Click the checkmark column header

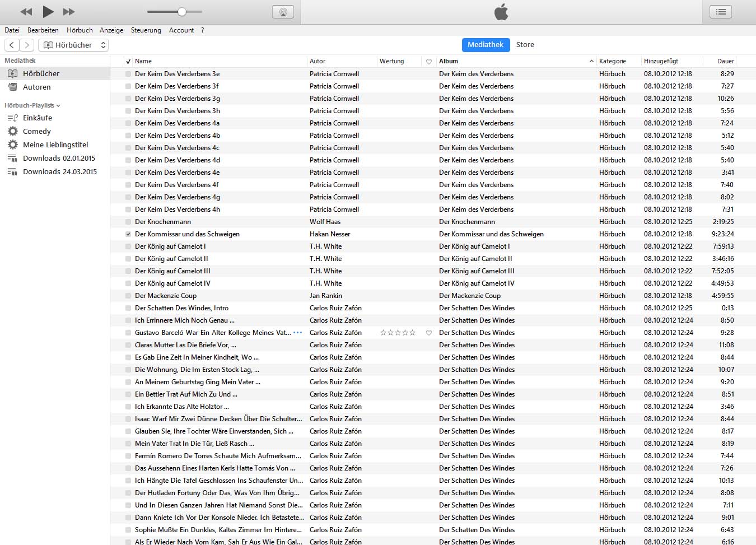click(128, 62)
